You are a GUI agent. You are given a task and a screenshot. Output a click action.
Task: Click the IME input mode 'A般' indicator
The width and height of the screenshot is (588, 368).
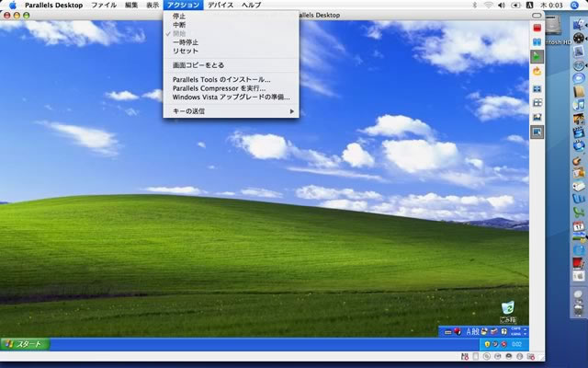coord(472,331)
